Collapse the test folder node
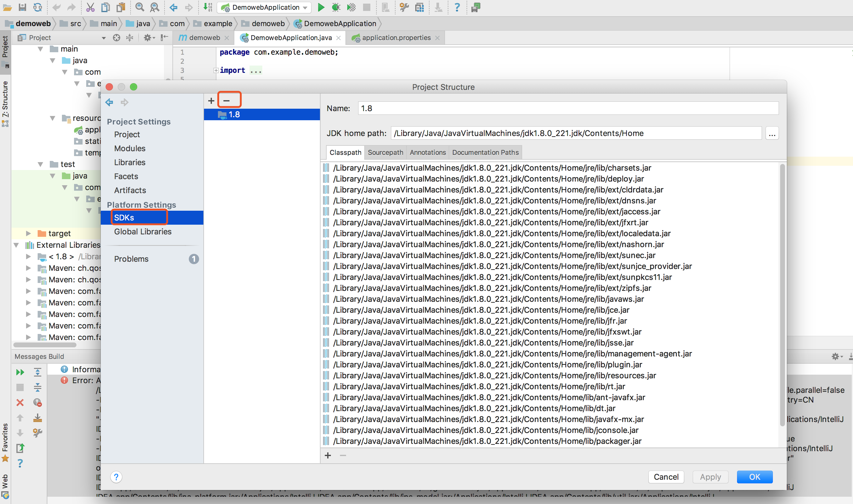 point(40,164)
